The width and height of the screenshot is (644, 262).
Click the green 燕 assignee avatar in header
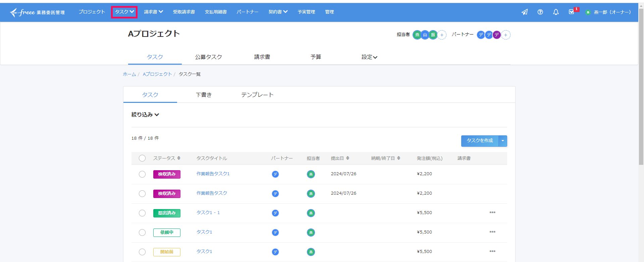click(417, 35)
